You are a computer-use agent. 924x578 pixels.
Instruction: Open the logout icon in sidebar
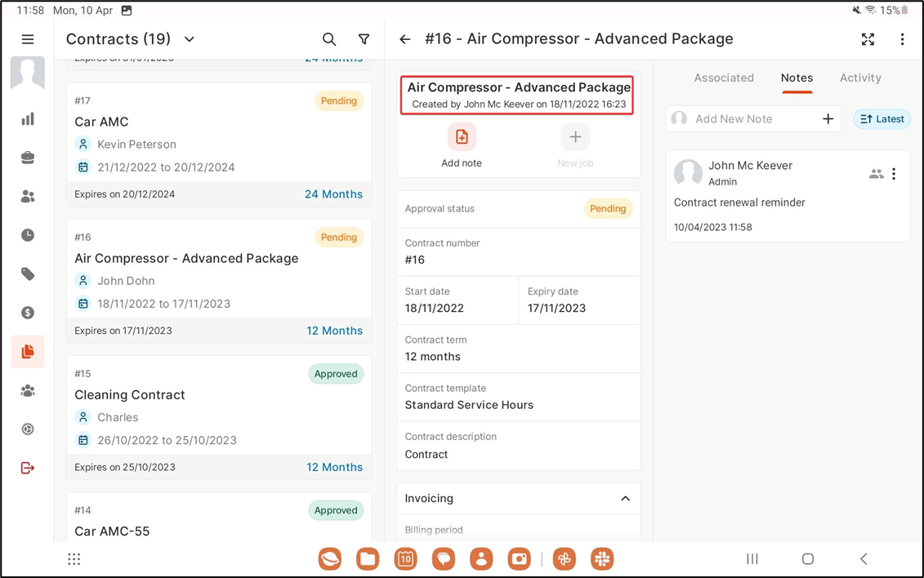(28, 468)
